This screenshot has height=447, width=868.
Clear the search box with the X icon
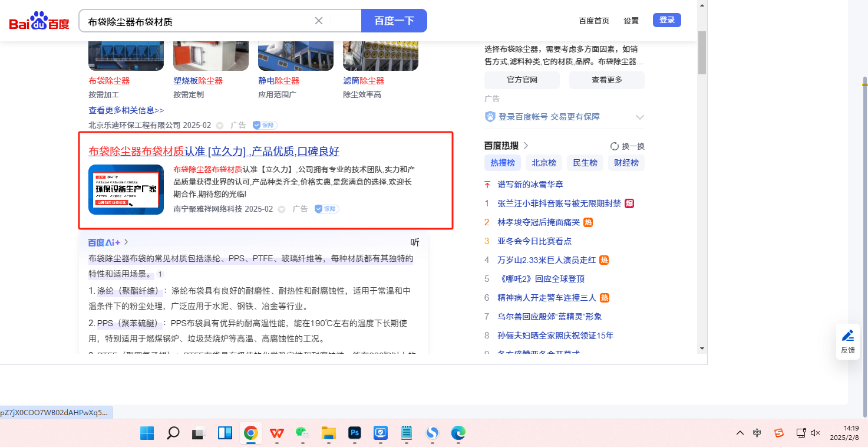[x=319, y=21]
